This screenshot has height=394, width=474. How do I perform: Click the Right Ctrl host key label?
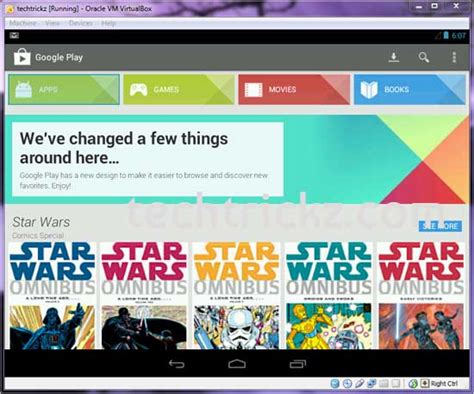(444, 384)
